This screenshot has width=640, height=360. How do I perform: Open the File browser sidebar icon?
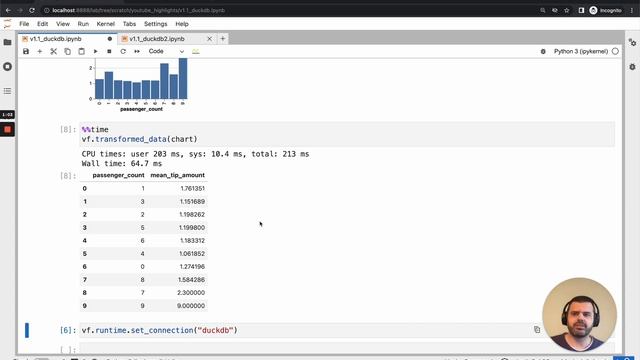tap(7, 42)
